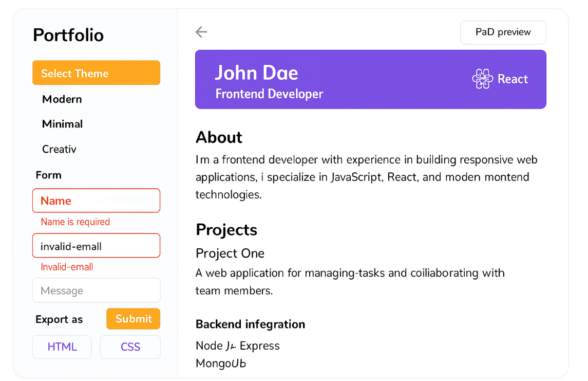
Task: Click the Backend infegration heading
Action: point(251,324)
